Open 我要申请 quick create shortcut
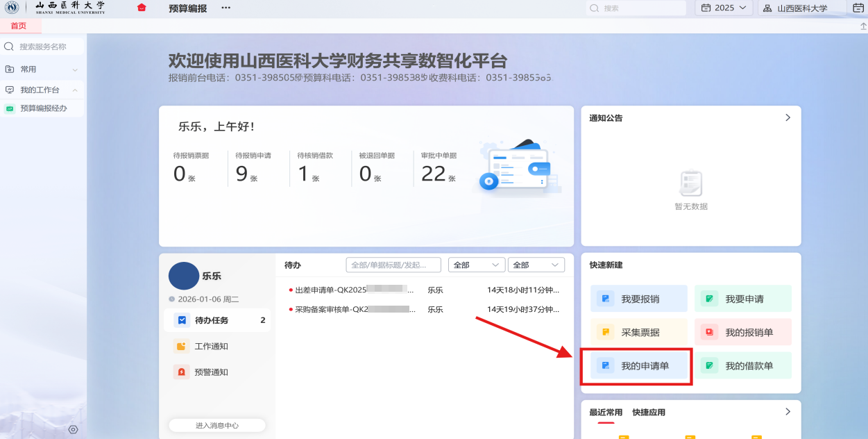868x439 pixels. coord(743,299)
